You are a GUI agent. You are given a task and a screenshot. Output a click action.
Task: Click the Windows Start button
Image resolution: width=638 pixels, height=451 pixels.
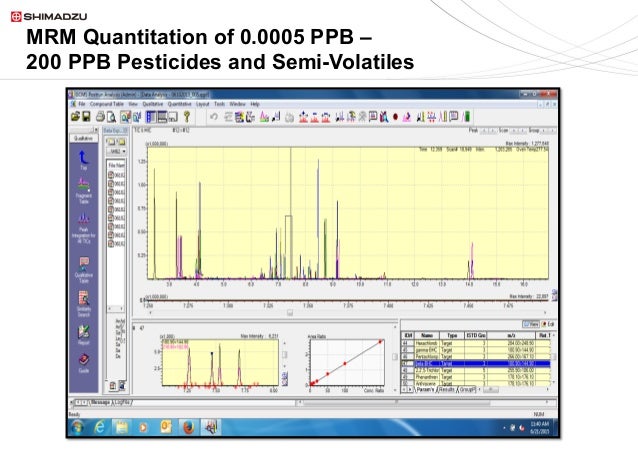77,427
